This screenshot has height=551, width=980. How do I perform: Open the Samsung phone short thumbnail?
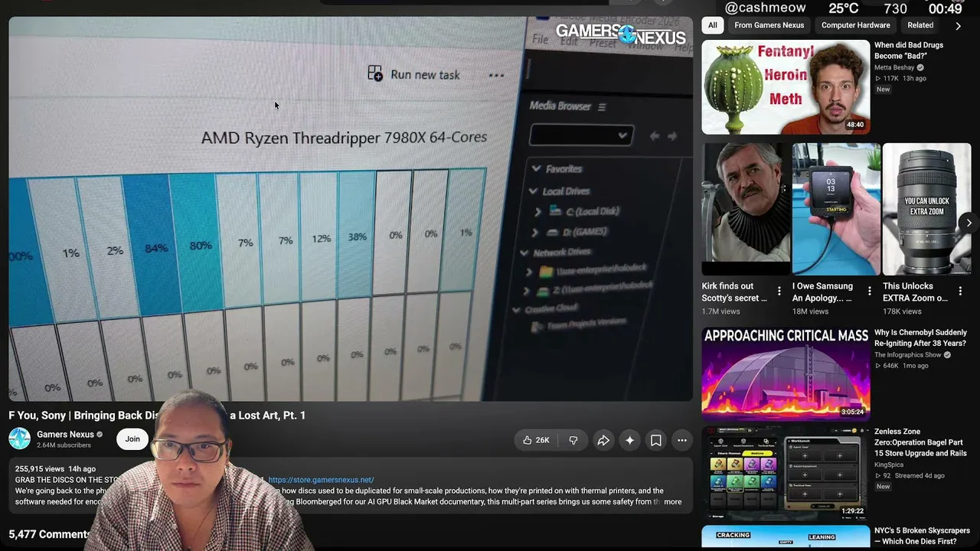point(836,210)
